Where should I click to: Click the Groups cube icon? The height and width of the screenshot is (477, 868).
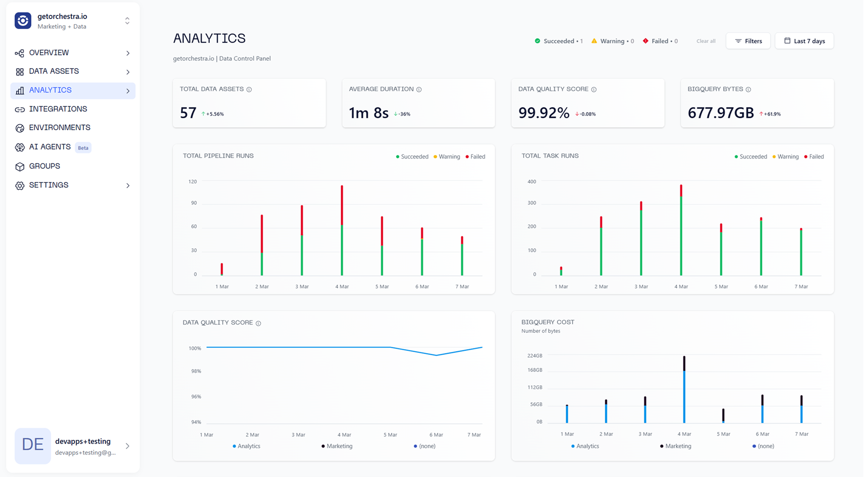pos(19,167)
